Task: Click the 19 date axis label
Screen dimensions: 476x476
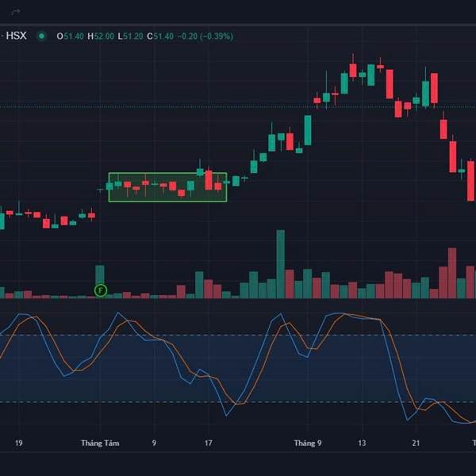Action: [18, 443]
